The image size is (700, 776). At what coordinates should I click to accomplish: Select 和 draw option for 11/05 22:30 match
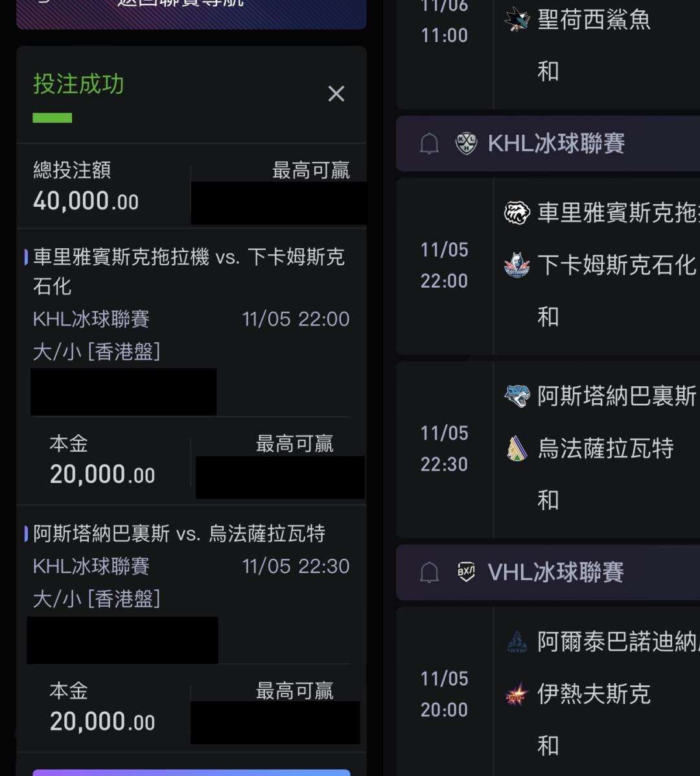click(548, 500)
